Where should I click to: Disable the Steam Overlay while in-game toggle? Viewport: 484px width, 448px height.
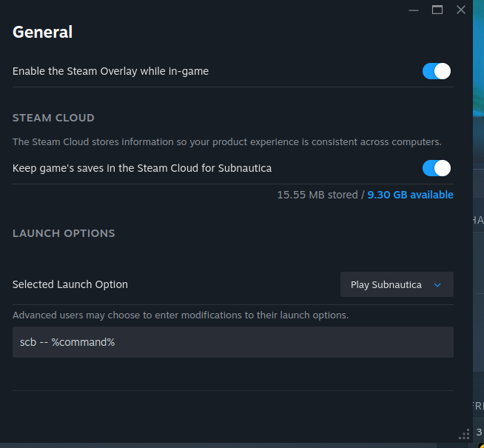pyautogui.click(x=437, y=71)
